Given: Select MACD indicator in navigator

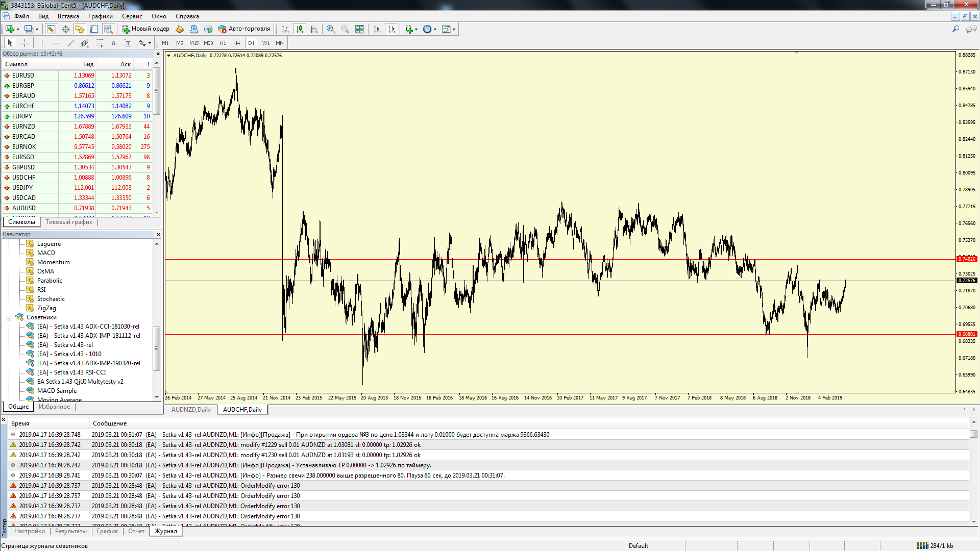Looking at the screenshot, I should 46,253.
